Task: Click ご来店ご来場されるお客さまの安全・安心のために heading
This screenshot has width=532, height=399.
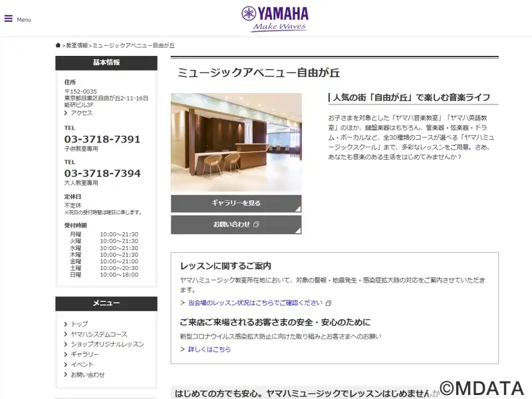Action: (x=275, y=323)
